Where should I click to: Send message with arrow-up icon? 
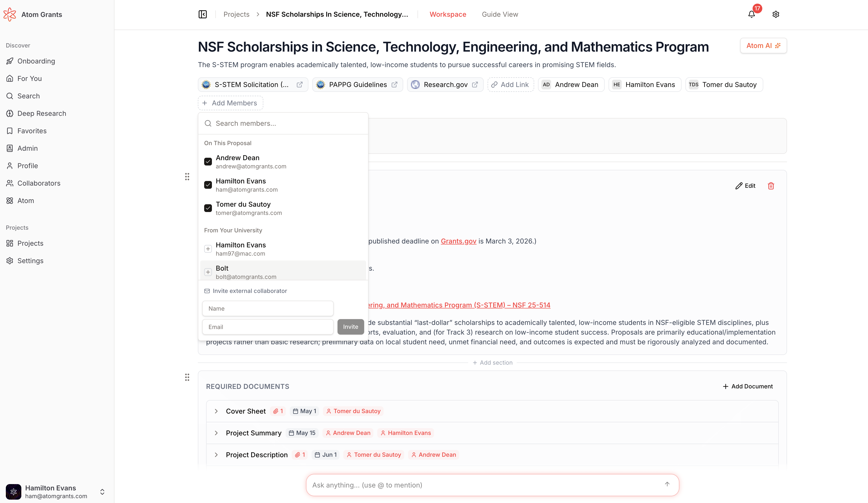tap(667, 484)
